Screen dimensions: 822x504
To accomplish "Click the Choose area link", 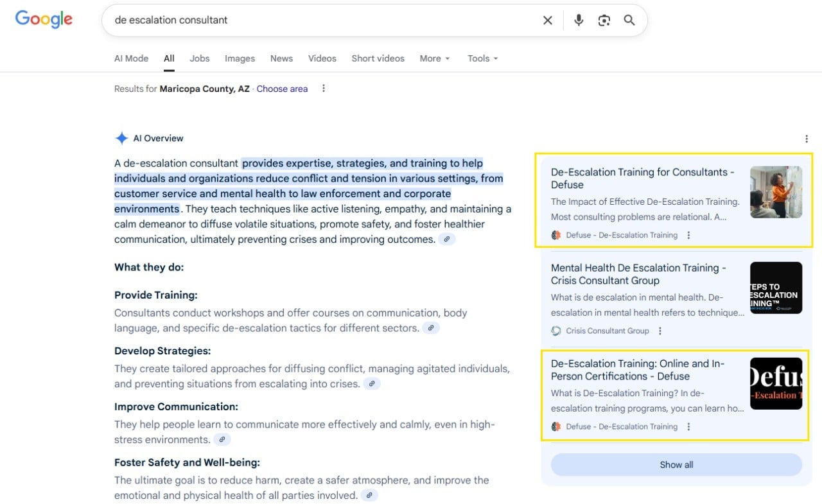I will (282, 89).
